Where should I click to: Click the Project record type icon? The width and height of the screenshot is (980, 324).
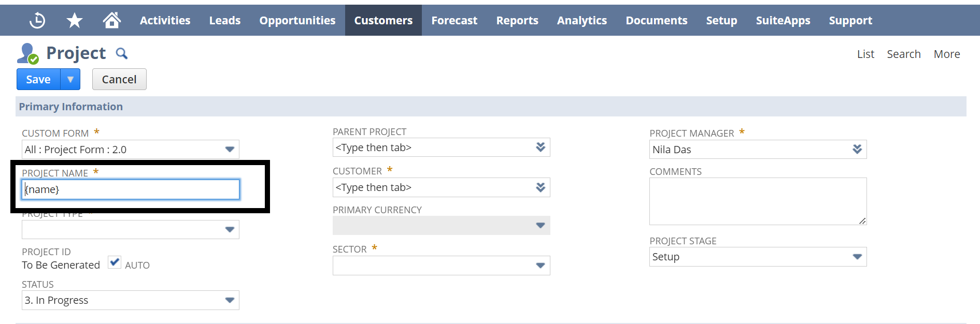click(28, 53)
